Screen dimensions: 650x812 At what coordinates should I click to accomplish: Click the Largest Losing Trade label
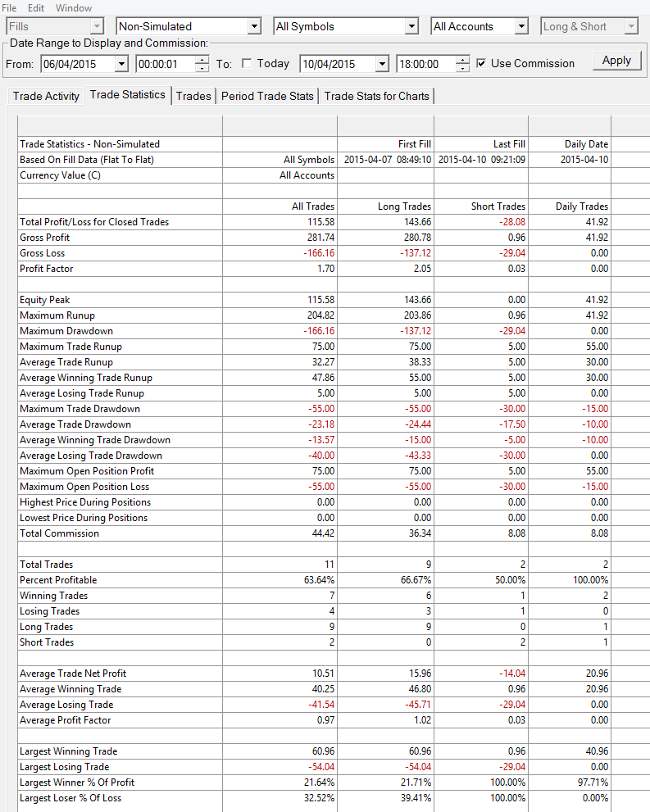tap(64, 767)
